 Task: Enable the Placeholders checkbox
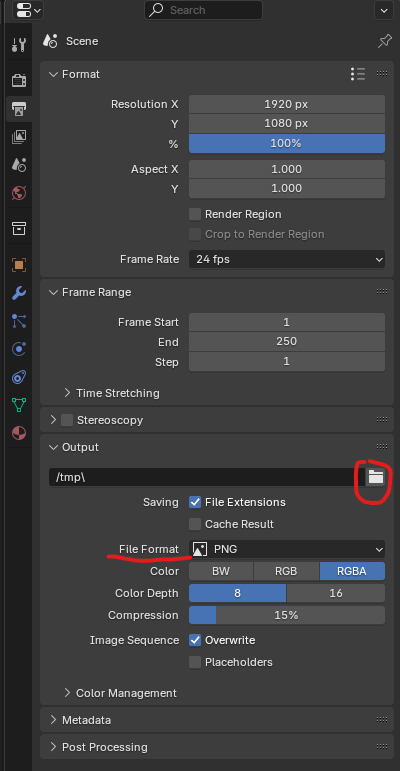point(195,662)
